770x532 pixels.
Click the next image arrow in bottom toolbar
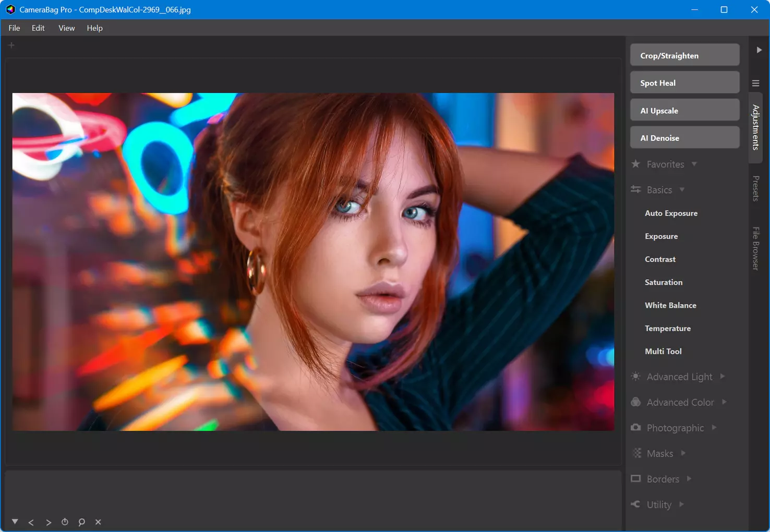tap(49, 522)
